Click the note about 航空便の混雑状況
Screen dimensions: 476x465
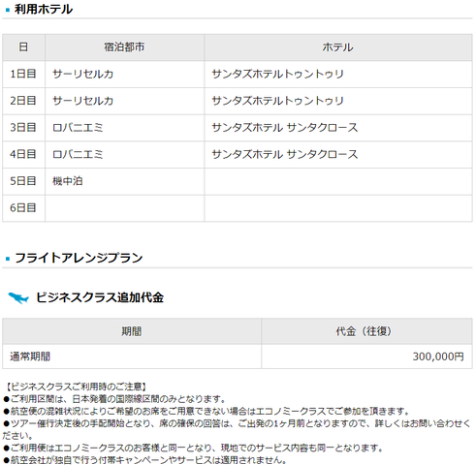(x=206, y=411)
